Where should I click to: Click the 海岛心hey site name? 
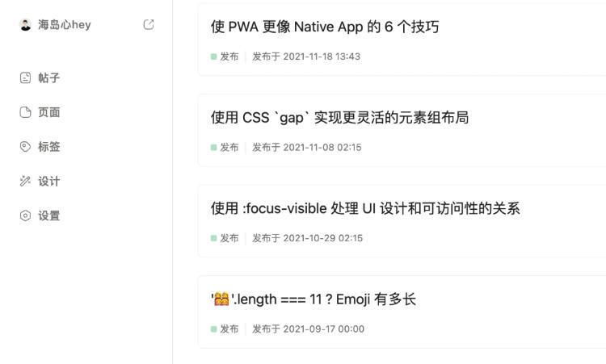64,25
